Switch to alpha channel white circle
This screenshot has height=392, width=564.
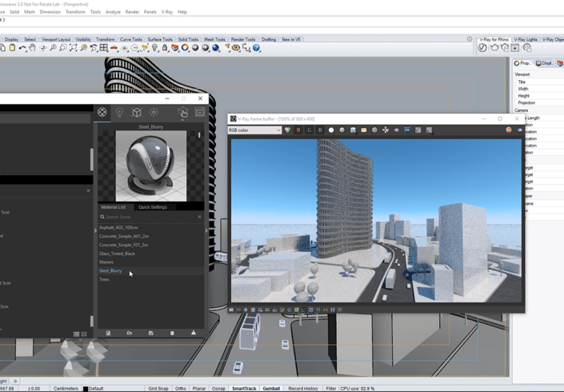(x=331, y=130)
